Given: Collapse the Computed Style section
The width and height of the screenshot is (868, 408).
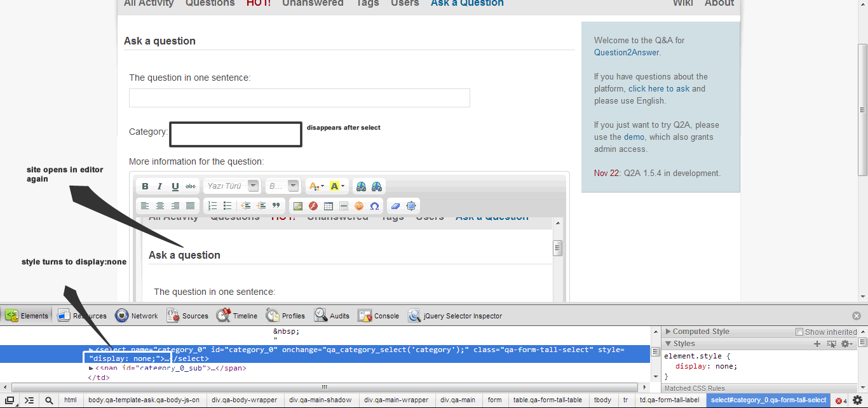Looking at the screenshot, I should click(668, 332).
